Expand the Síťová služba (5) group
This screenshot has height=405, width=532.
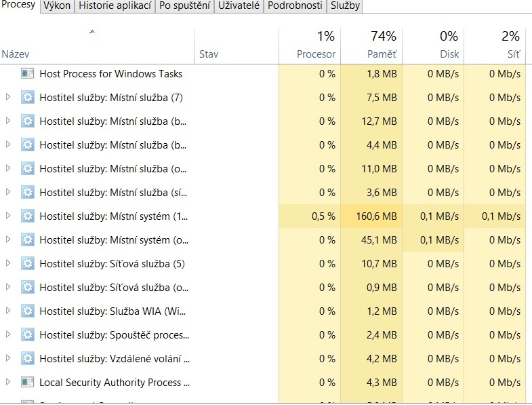click(x=8, y=264)
